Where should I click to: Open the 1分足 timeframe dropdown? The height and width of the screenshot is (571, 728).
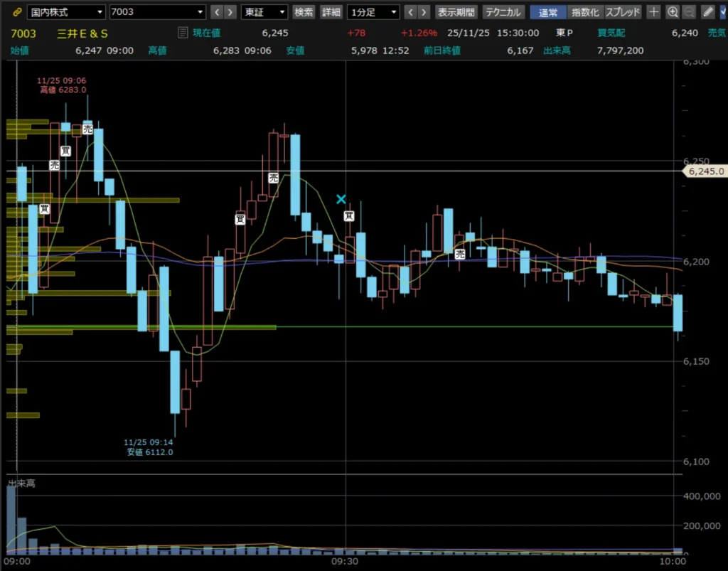373,12
